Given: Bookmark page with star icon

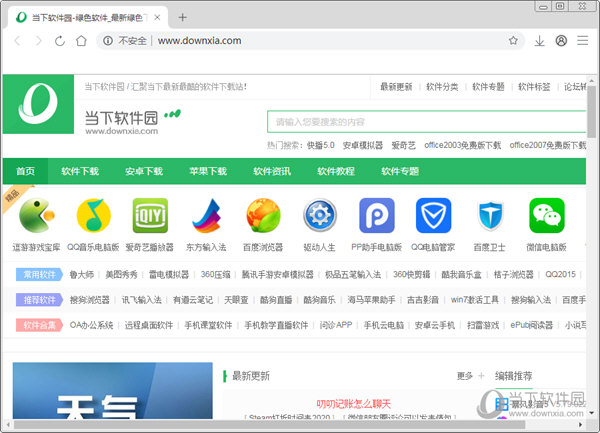Looking at the screenshot, I should (x=513, y=41).
